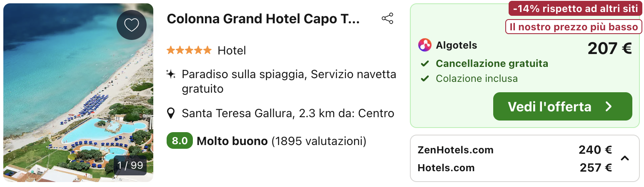This screenshot has width=644, height=187.
Task: Click the green 8.0 rating badge
Action: [x=180, y=141]
